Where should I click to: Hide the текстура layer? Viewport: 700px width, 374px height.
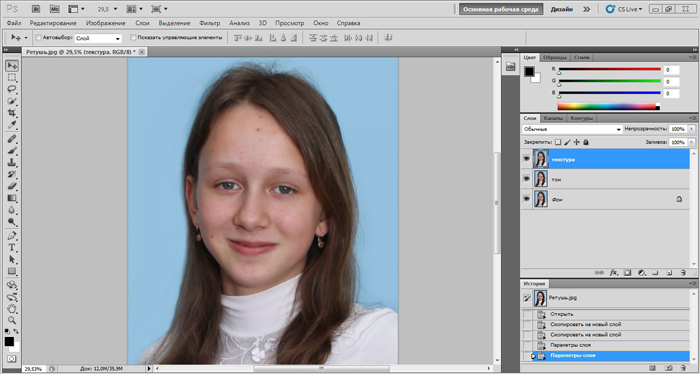[x=526, y=159]
